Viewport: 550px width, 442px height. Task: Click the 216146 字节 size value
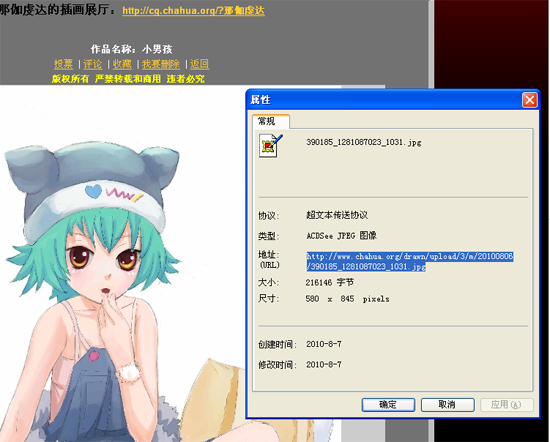point(330,282)
